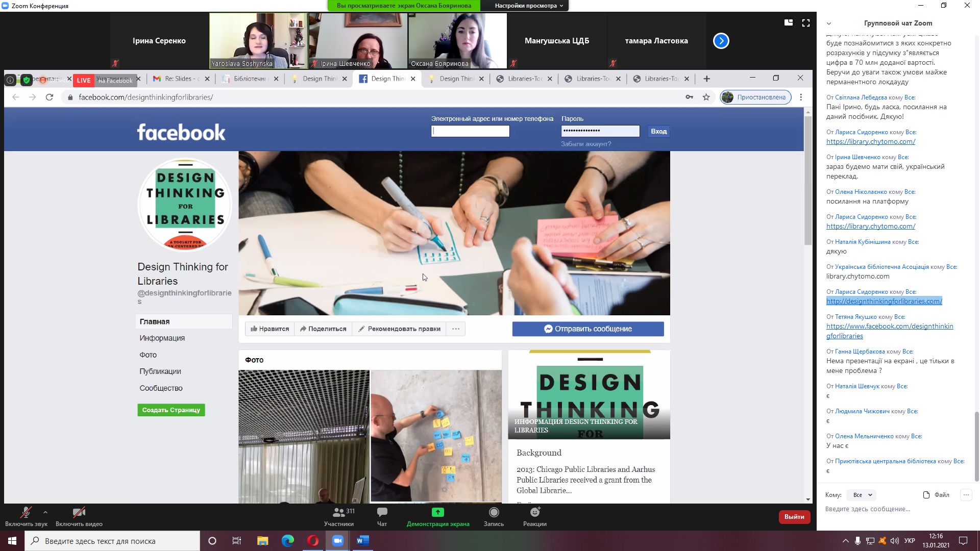Click Facebook Вход login button

point(658,131)
